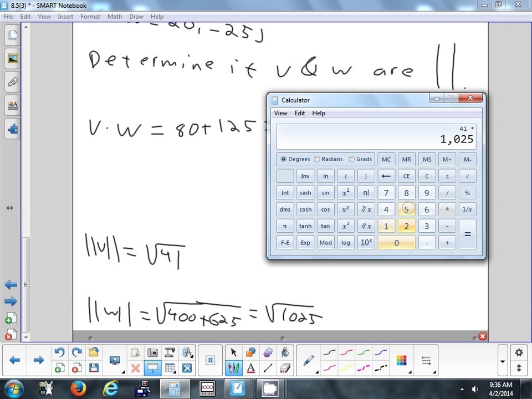Open the Add-ons puzzle piece tab

pyautogui.click(x=13, y=129)
